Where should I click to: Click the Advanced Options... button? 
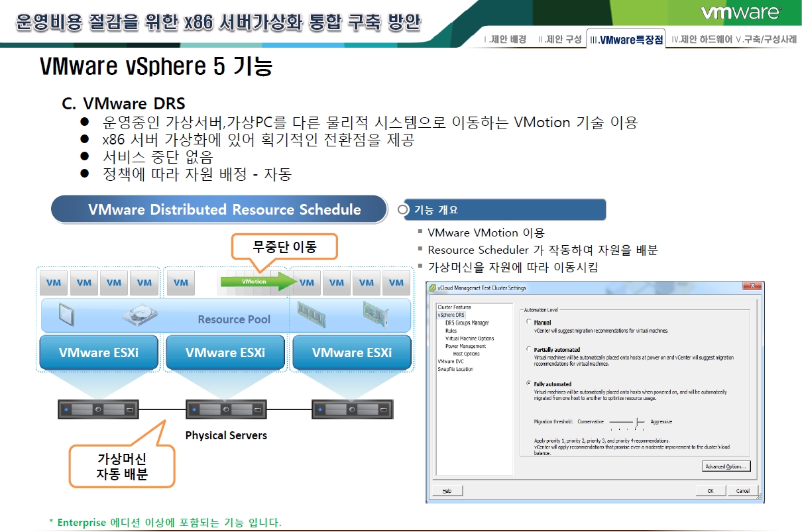(x=726, y=466)
